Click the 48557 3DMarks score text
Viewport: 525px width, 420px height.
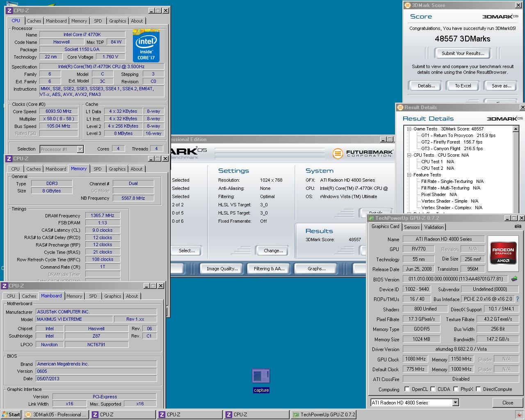pos(462,39)
